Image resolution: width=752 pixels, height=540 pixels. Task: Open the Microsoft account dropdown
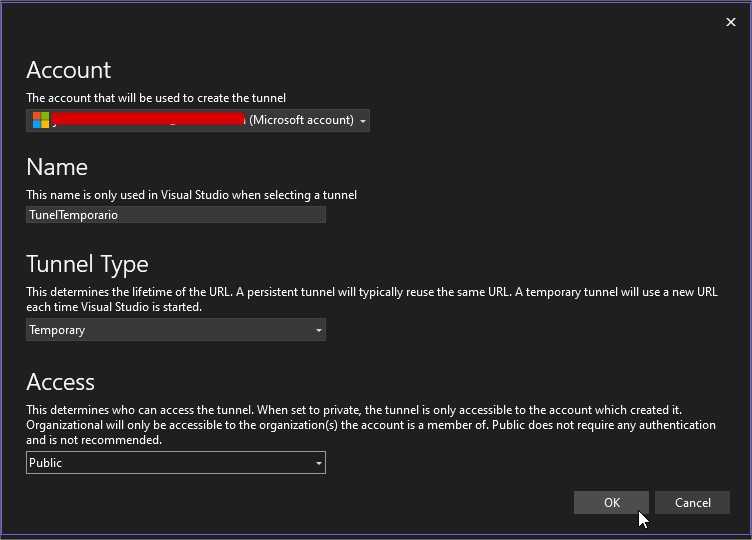[198, 120]
